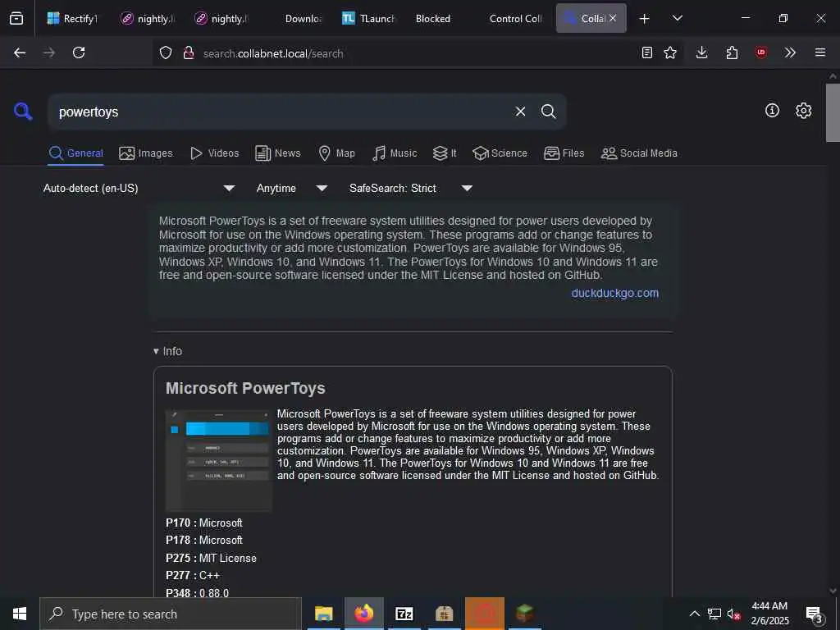Viewport: 840px width, 630px height.
Task: Submit search with magnifier button
Action: coord(549,112)
